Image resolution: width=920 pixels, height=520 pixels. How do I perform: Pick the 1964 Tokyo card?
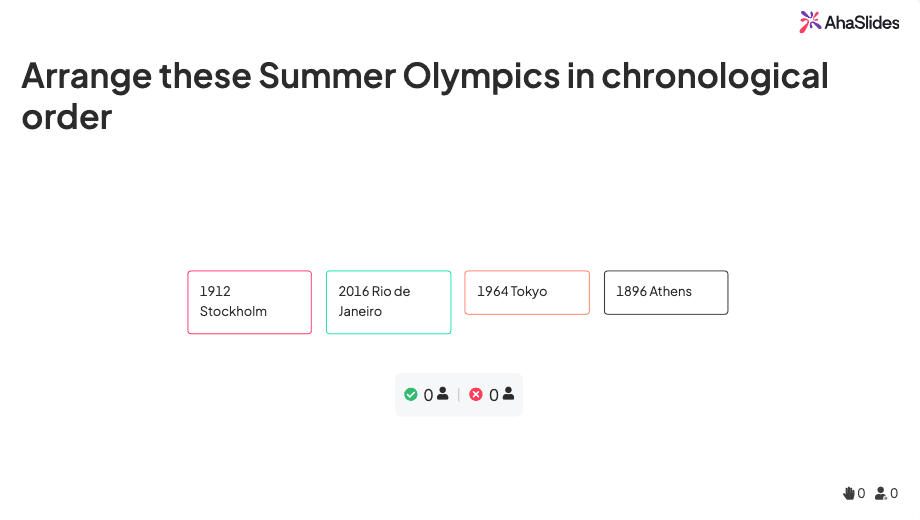(527, 292)
